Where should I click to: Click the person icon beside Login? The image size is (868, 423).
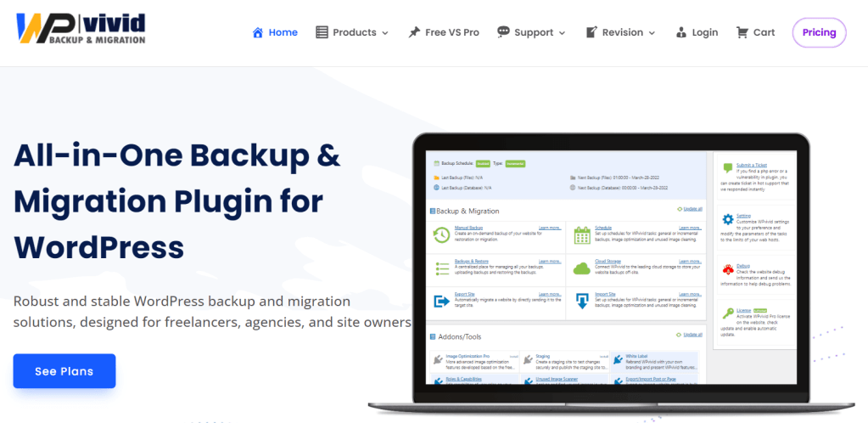[x=680, y=33]
